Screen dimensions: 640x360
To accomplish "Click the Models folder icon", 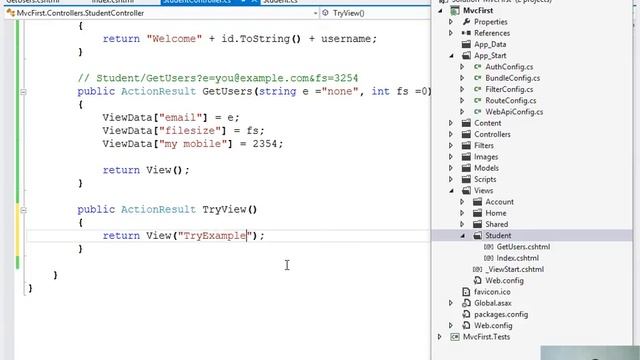I will click(x=466, y=168).
